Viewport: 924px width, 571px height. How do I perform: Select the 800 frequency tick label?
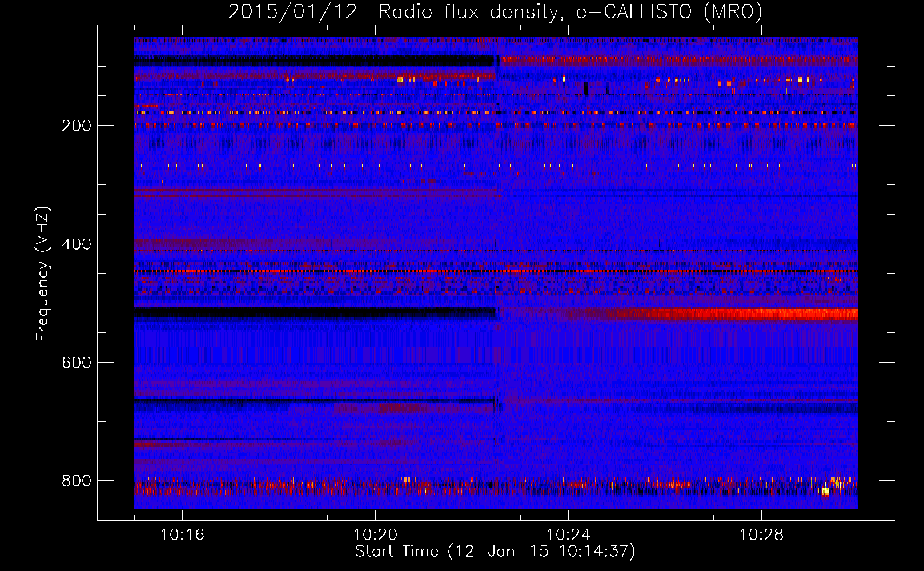77,481
